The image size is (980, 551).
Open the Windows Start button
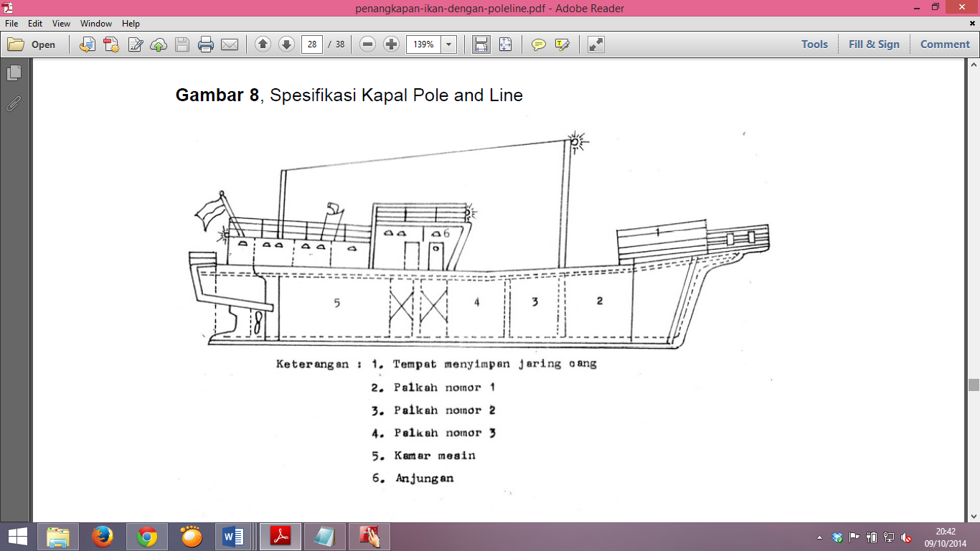17,537
